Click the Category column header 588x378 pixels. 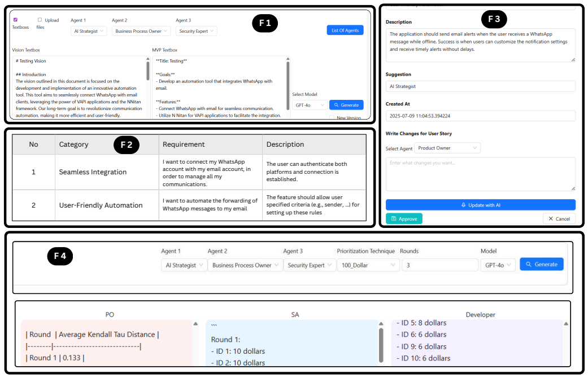(107, 144)
